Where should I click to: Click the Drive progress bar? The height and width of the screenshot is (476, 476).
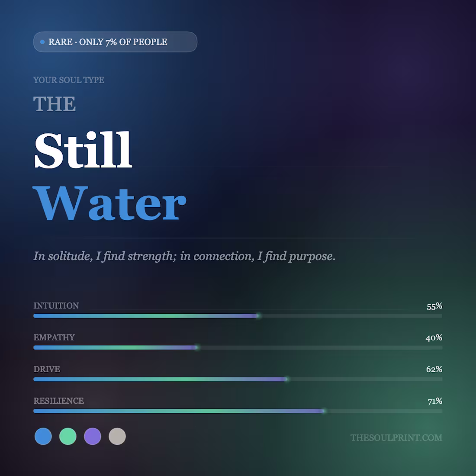tap(238, 379)
